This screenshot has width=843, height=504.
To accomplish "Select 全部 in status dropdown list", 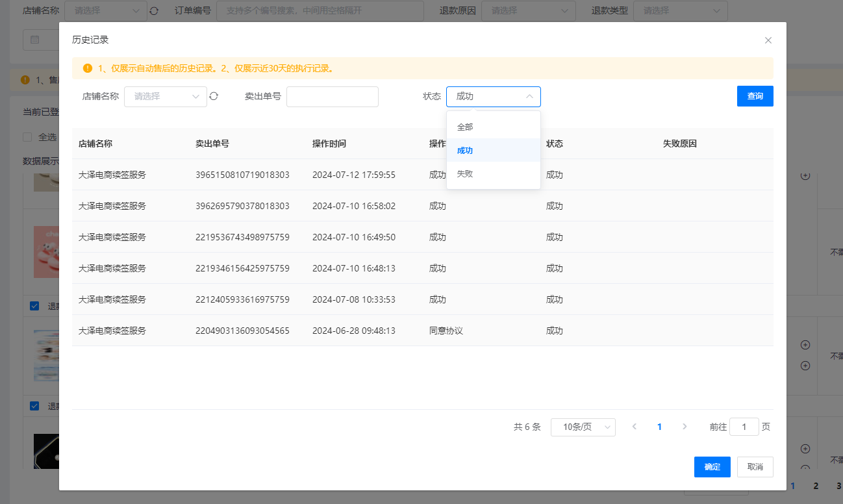I will pos(494,127).
